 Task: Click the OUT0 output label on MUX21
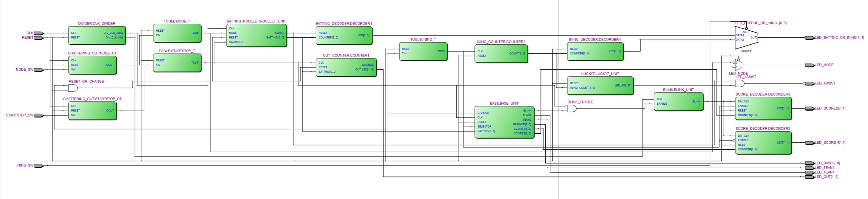tap(754, 38)
